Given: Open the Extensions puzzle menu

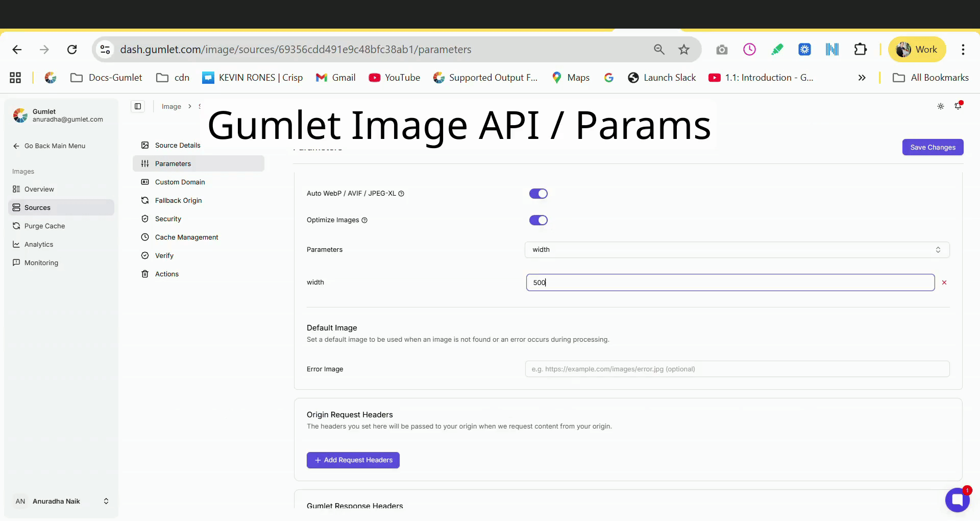Looking at the screenshot, I should point(860,50).
